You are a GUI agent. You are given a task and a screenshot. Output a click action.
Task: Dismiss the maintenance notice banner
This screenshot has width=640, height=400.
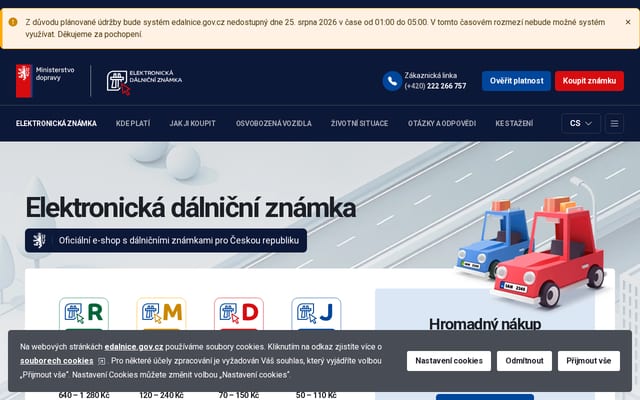click(628, 22)
